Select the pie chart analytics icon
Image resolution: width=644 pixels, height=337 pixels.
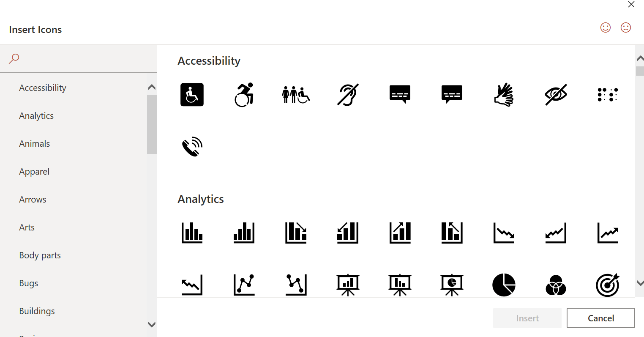coord(504,285)
